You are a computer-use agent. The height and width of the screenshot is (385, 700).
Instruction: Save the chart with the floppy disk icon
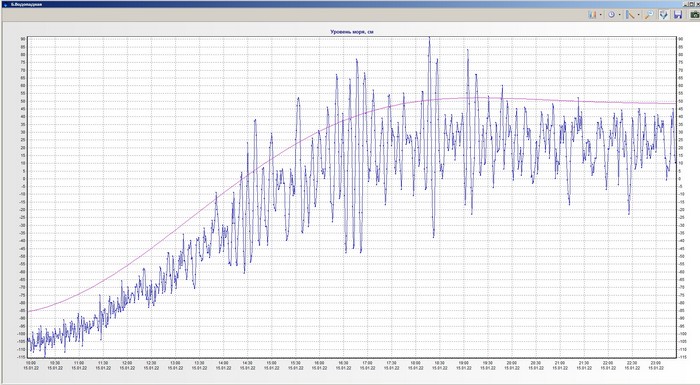click(678, 15)
